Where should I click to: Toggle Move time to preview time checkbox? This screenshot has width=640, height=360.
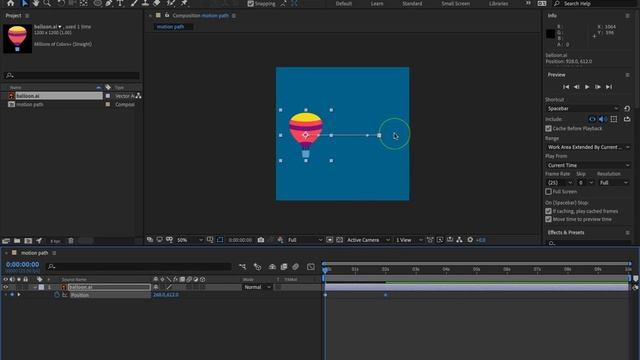[x=548, y=219]
